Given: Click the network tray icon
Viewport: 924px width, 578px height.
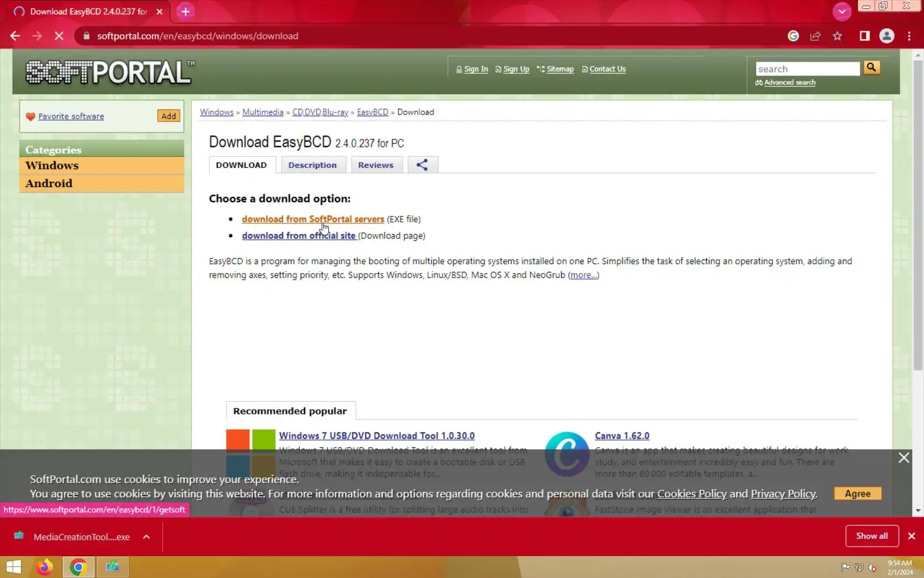Looking at the screenshot, I should pos(859,568).
